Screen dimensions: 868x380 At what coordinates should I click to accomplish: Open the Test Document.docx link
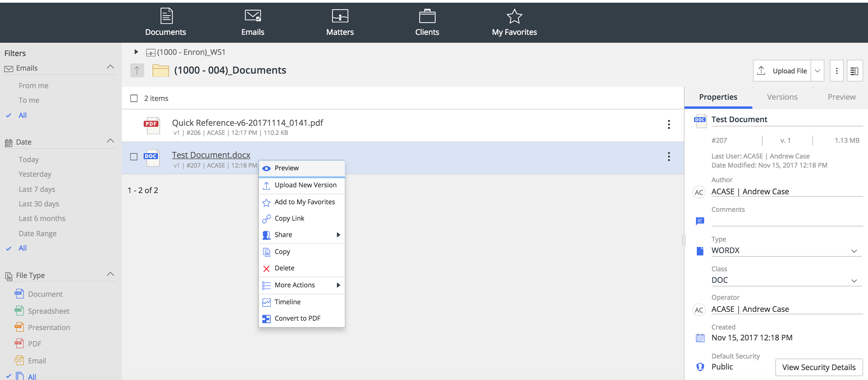[x=211, y=155]
